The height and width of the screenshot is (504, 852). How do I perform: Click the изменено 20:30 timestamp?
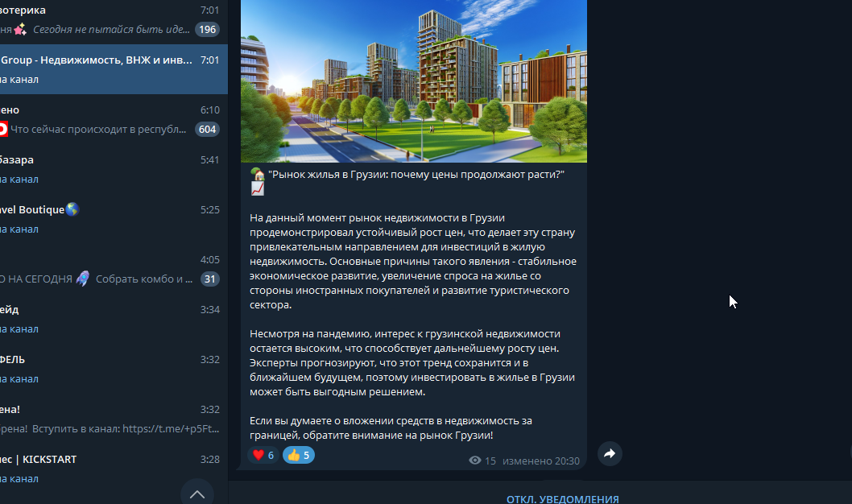[x=540, y=461]
